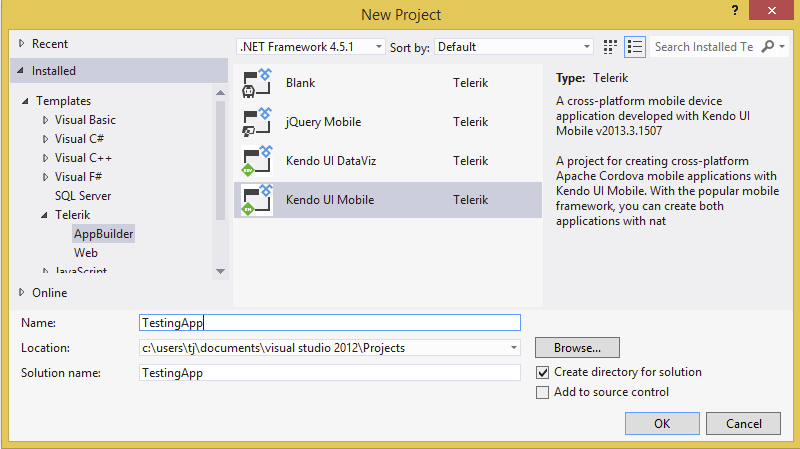The height and width of the screenshot is (449, 800).
Task: Switch to small icons grid view
Action: [x=610, y=47]
